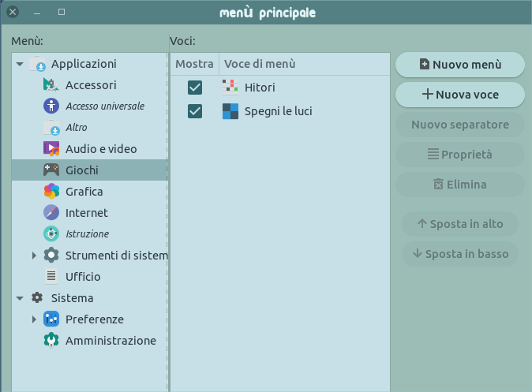Click the Amministrazione wrench icon
532x392 pixels.
pos(51,340)
